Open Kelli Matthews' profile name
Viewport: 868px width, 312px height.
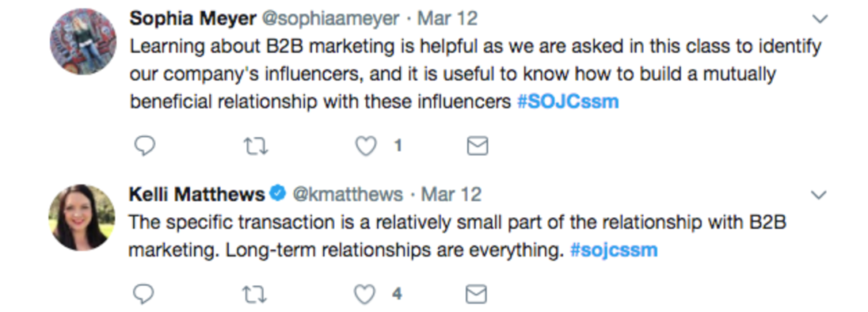point(197,194)
